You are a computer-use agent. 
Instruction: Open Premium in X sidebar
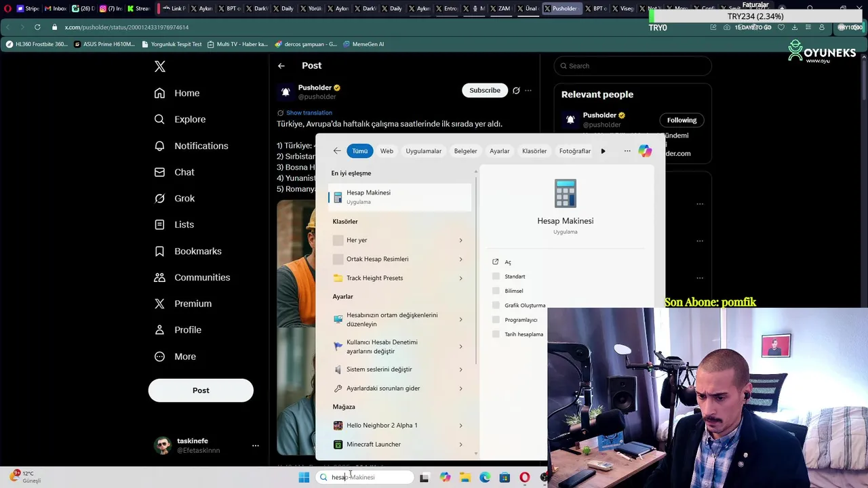(182, 304)
